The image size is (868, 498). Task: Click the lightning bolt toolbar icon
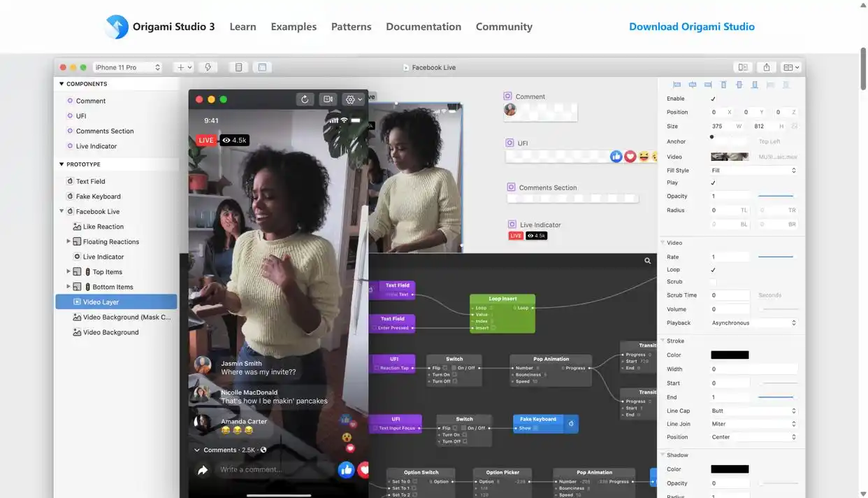[x=208, y=67]
